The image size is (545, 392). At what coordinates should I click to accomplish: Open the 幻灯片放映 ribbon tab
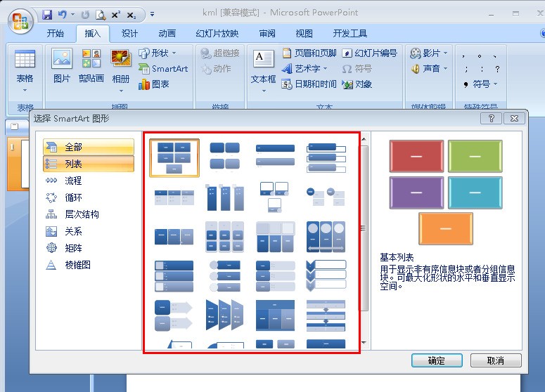[x=217, y=33]
